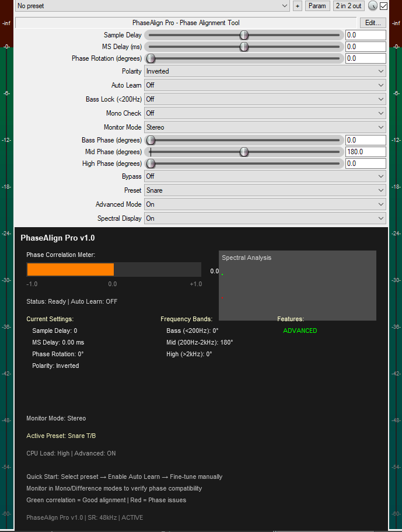Click the MS Delay slider handle
The height and width of the screenshot is (532, 402).
point(244,47)
